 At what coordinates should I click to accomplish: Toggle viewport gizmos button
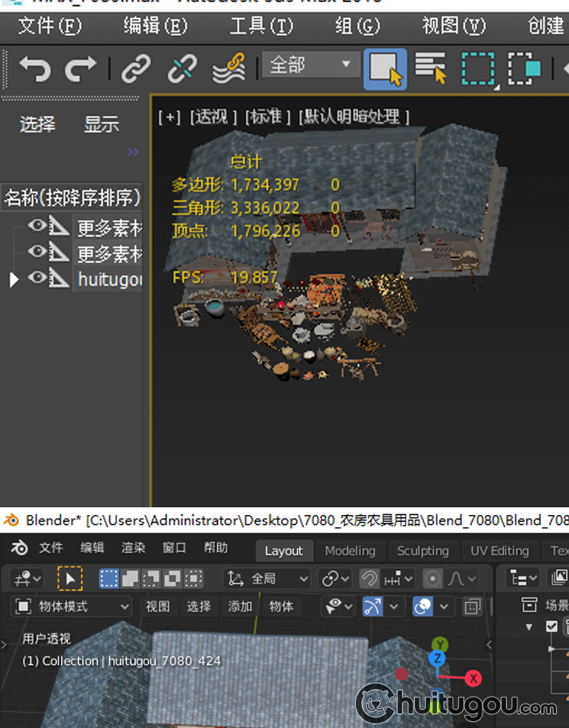pyautogui.click(x=373, y=607)
